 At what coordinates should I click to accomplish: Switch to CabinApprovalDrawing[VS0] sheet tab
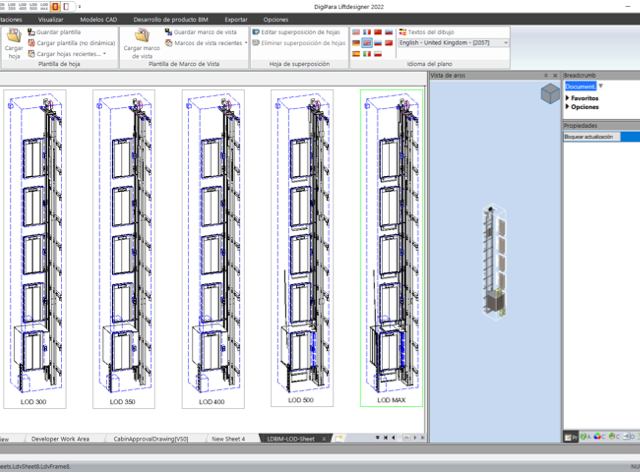click(151, 439)
